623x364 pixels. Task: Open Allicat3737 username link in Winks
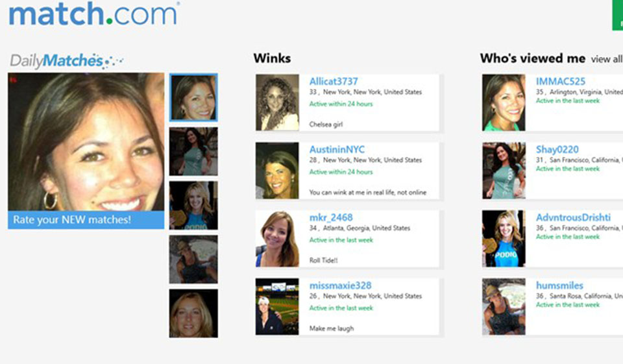click(x=333, y=82)
